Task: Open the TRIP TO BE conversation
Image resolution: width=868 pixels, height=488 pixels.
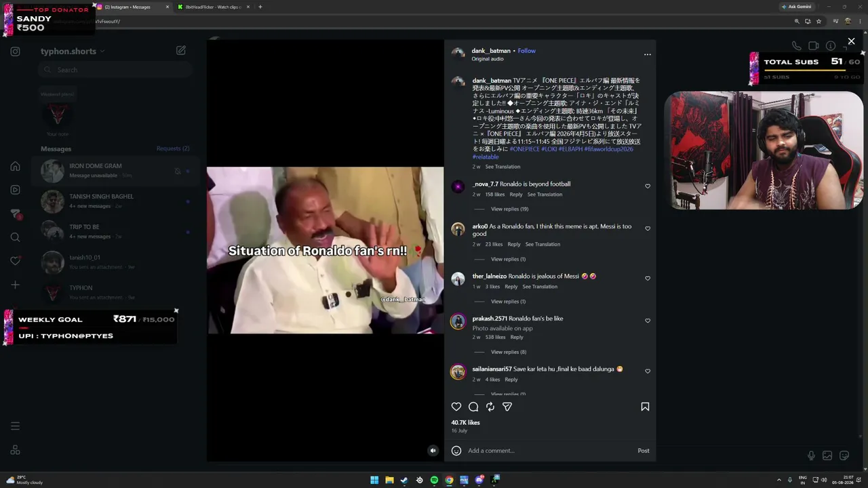Action: point(115,232)
